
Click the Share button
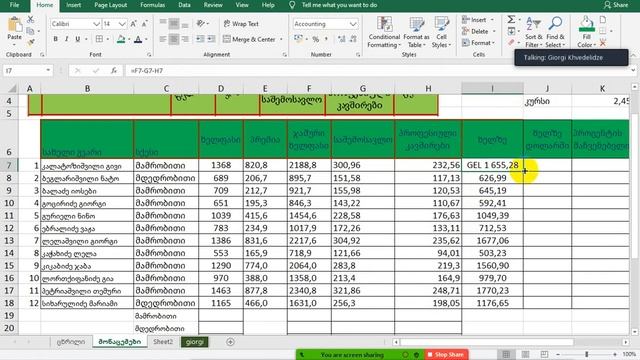(x=616, y=5)
